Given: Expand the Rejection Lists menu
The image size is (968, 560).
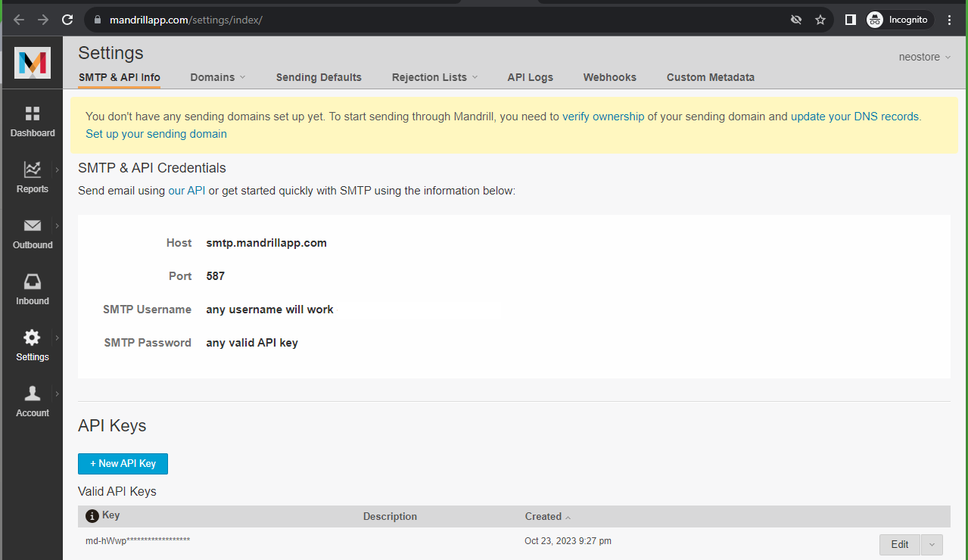Looking at the screenshot, I should 434,77.
